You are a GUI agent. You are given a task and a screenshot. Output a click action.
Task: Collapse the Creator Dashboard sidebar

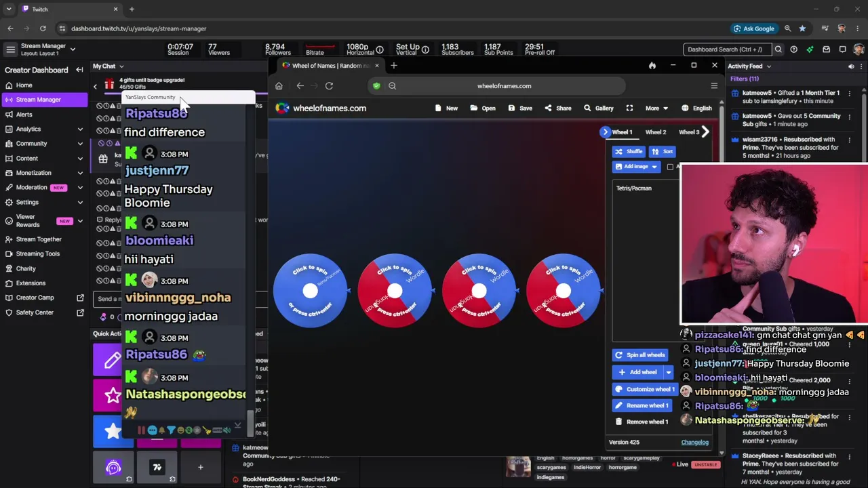point(79,70)
